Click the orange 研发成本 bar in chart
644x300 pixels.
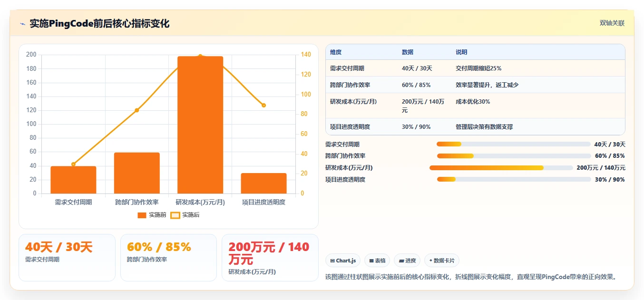pos(200,125)
